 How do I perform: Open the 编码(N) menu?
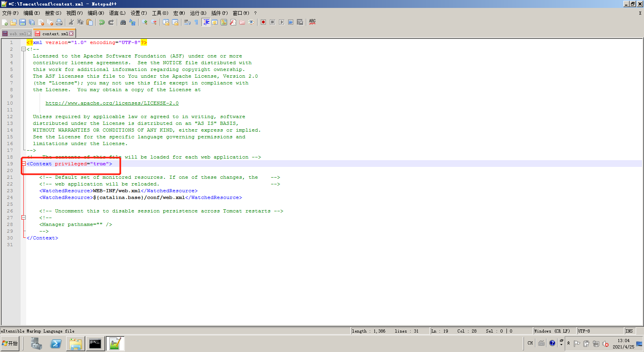click(x=96, y=13)
